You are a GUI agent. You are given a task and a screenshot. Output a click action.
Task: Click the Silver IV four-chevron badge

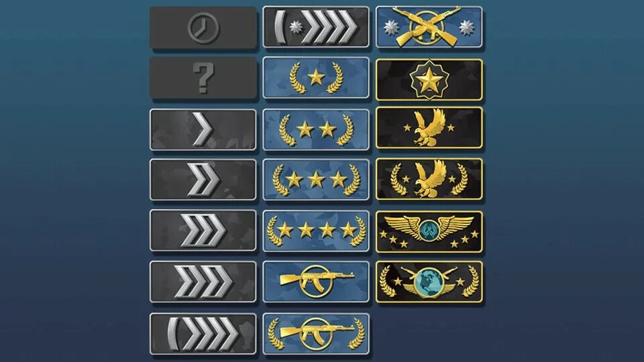point(203,282)
